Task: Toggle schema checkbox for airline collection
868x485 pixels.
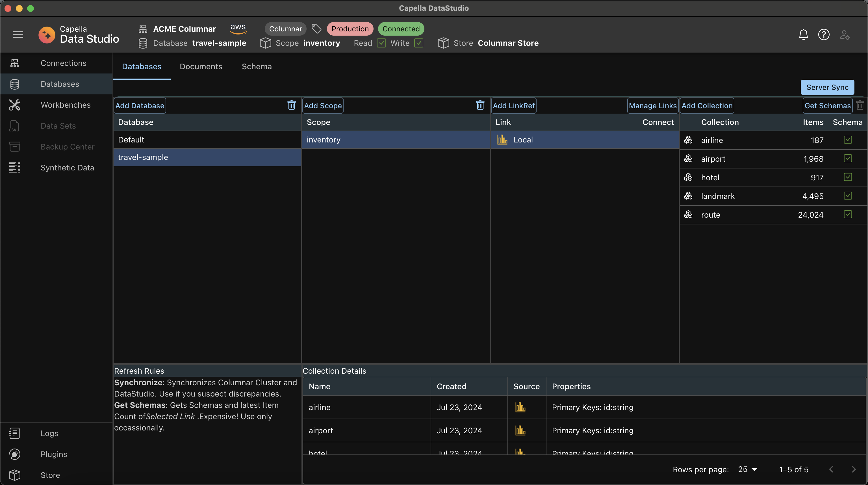Action: pos(848,140)
